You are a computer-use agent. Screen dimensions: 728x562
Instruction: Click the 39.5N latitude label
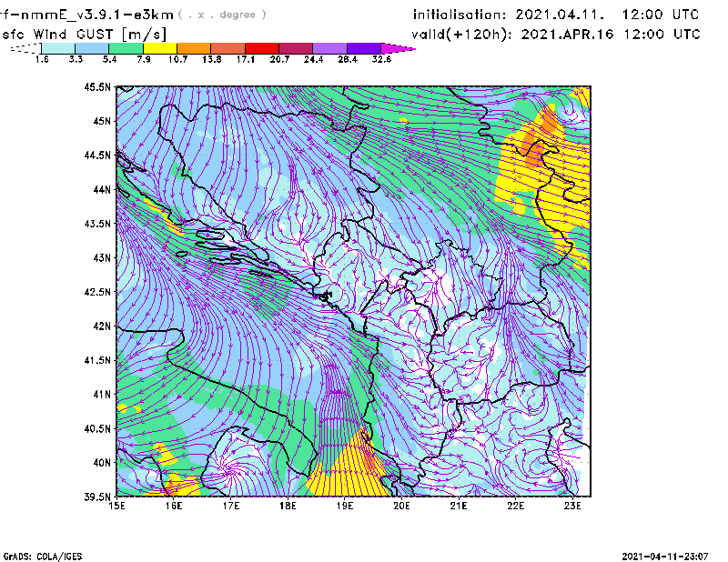(97, 497)
